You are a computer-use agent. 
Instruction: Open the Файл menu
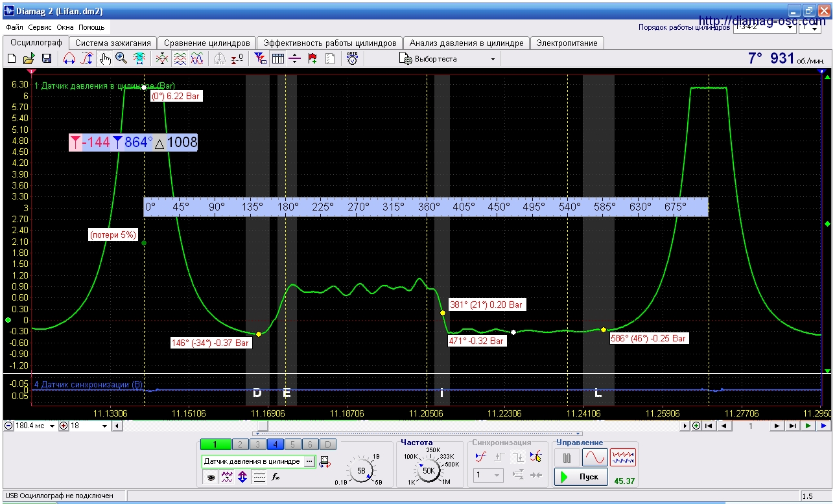coord(14,28)
